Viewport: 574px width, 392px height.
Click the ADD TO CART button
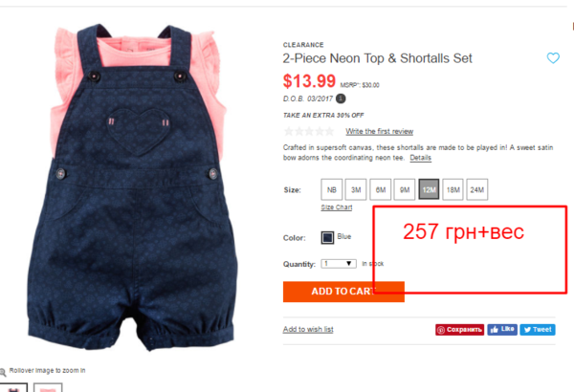click(343, 292)
